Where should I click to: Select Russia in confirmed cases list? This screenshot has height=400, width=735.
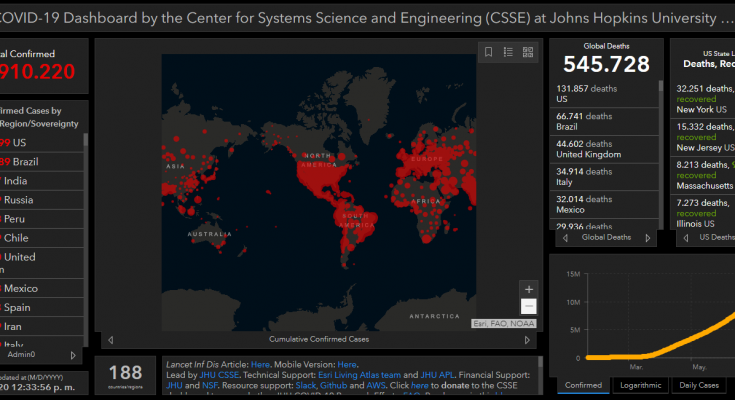[x=42, y=200]
